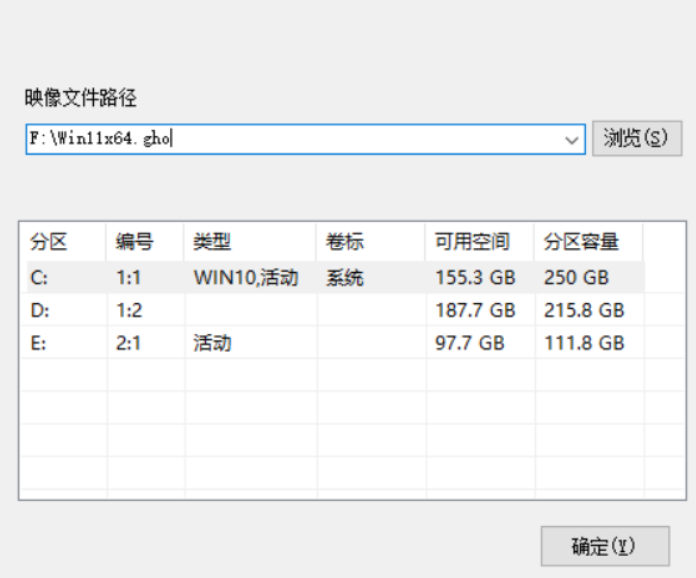
Task: Select the 2:1 partition number cell
Action: point(129,344)
